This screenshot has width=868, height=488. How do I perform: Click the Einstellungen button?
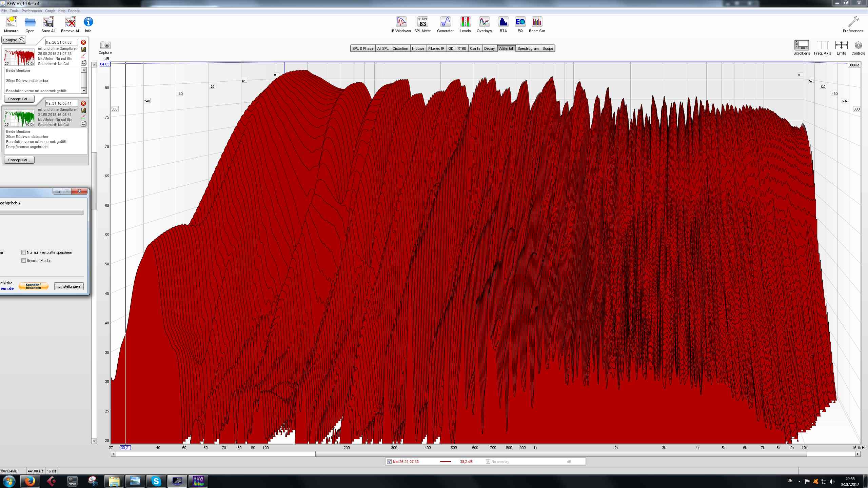(x=69, y=286)
